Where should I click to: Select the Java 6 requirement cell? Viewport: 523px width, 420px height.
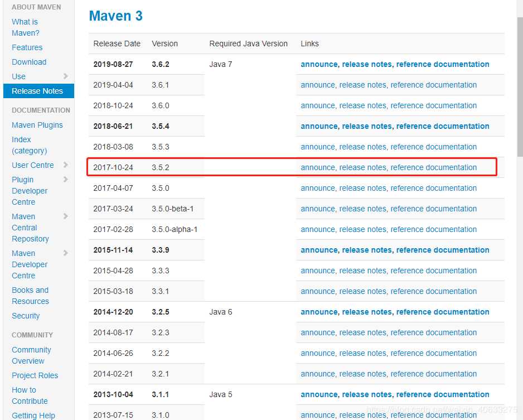220,312
